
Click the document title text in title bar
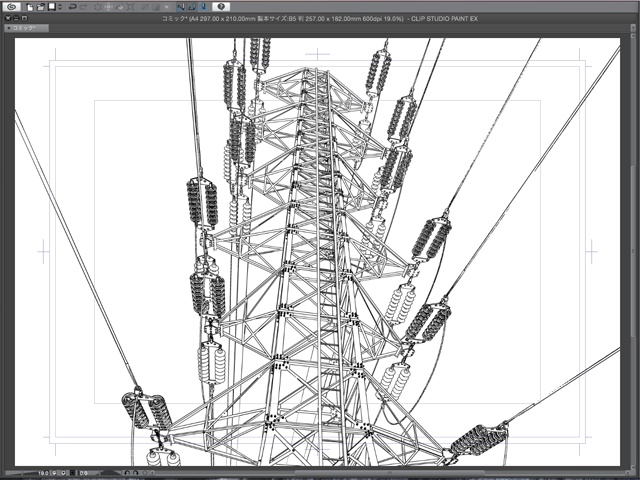(319, 18)
